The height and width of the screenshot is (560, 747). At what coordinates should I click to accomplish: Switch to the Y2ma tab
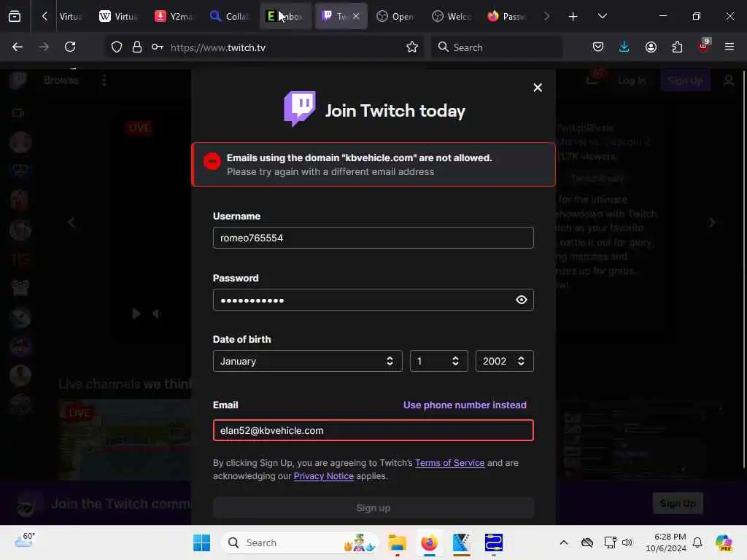click(174, 17)
